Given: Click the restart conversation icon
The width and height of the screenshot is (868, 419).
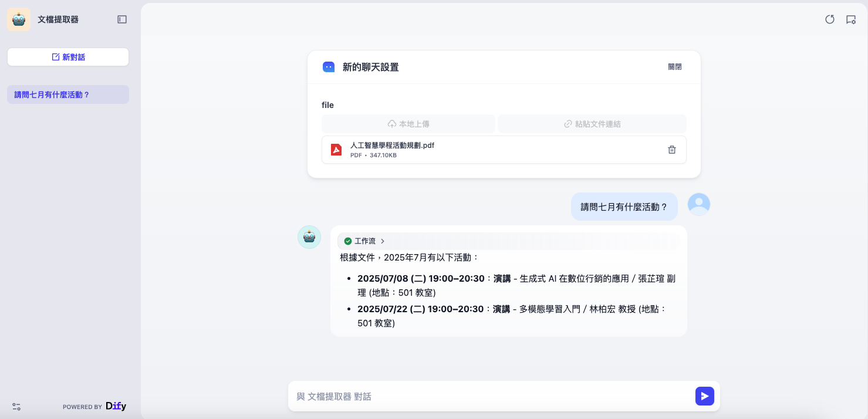Looking at the screenshot, I should (830, 19).
